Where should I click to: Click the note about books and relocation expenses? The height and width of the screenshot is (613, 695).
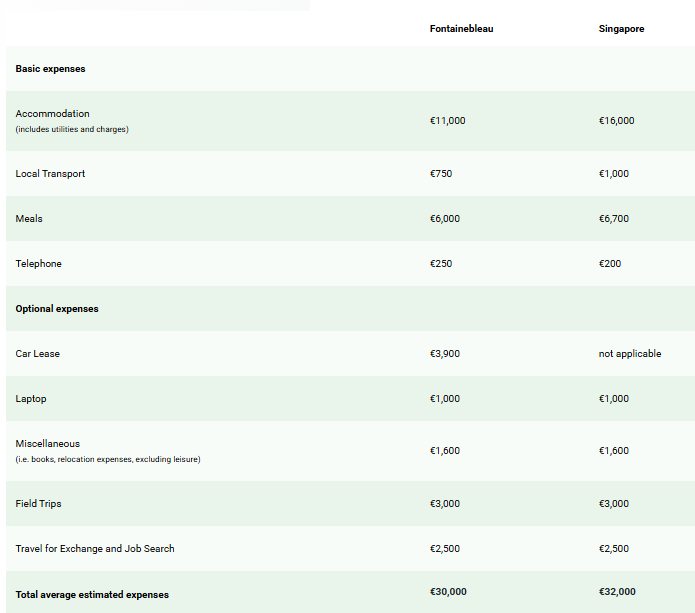108,459
